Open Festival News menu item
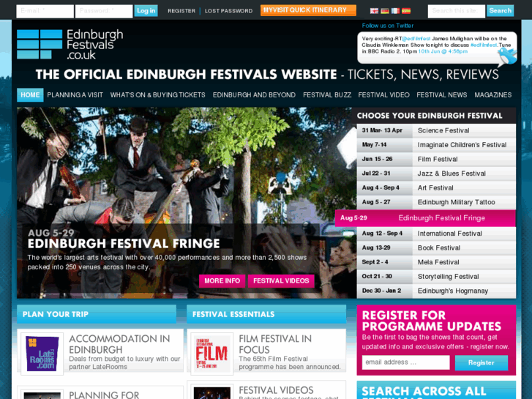The image size is (532, 399). pyautogui.click(x=442, y=95)
